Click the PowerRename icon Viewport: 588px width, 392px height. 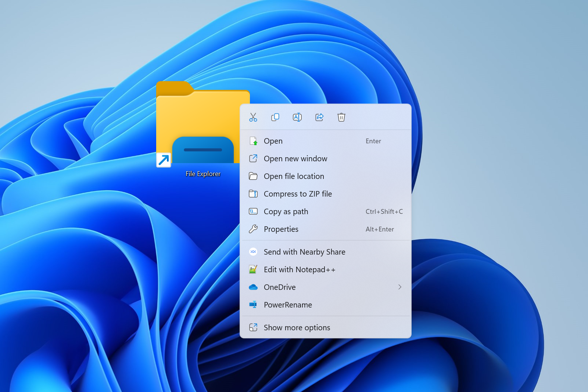[253, 305]
